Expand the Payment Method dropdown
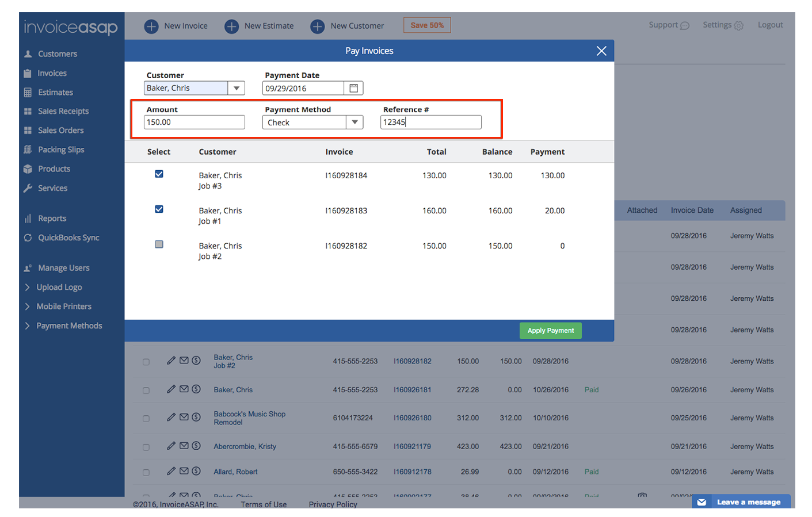 [354, 122]
